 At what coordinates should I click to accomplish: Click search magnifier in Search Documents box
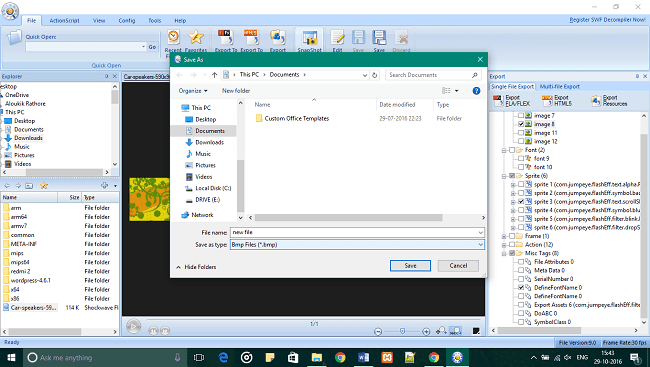pyautogui.click(x=475, y=75)
